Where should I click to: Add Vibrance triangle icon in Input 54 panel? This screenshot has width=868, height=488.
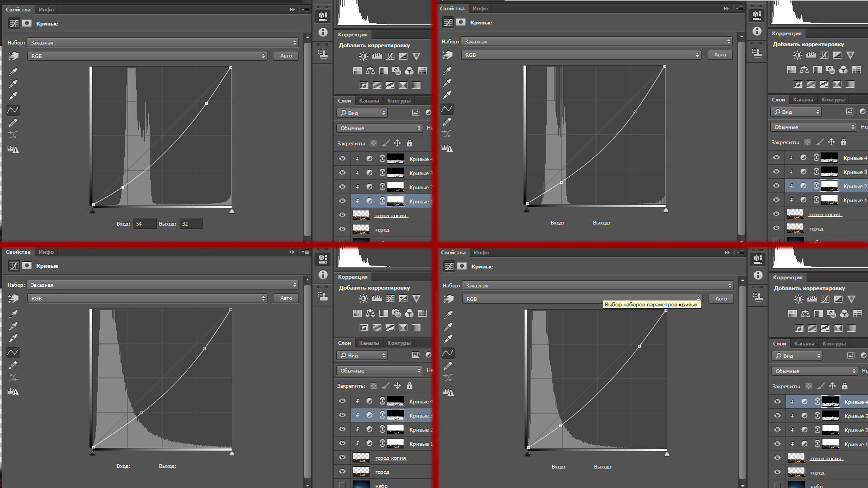[x=416, y=56]
